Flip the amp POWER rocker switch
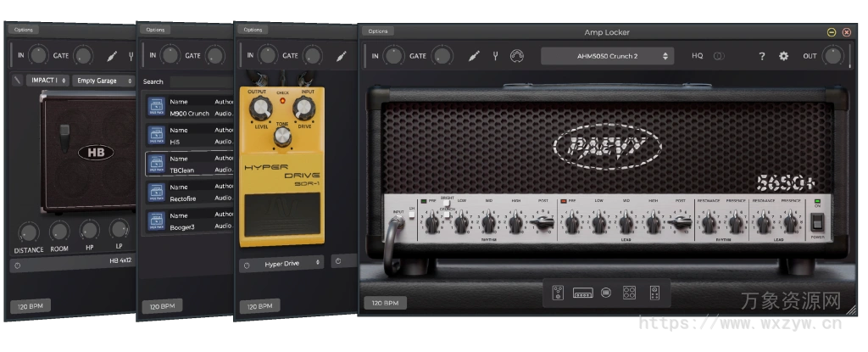 click(817, 222)
